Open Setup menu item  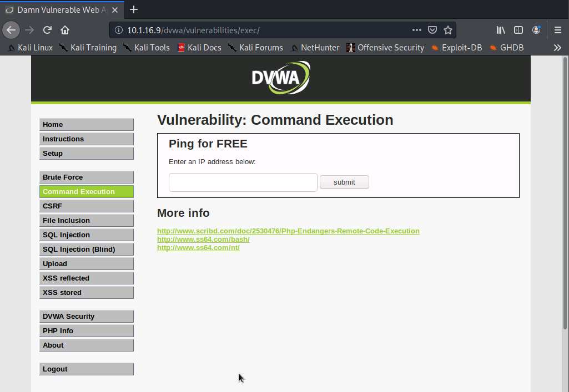pyautogui.click(x=87, y=153)
